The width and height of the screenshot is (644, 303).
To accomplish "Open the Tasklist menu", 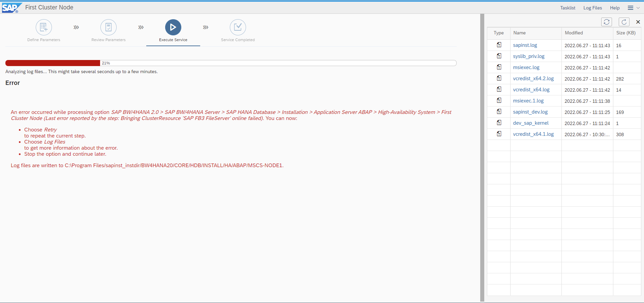I will coord(568,8).
